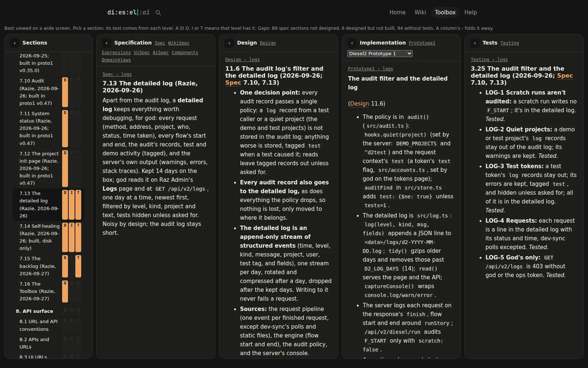The image size is (588, 368).
Task: Fold away the Sections column with its chevron
Action: point(15,43)
